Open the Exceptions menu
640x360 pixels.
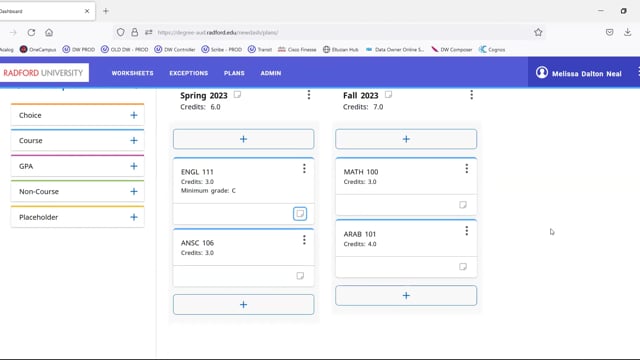coord(189,73)
